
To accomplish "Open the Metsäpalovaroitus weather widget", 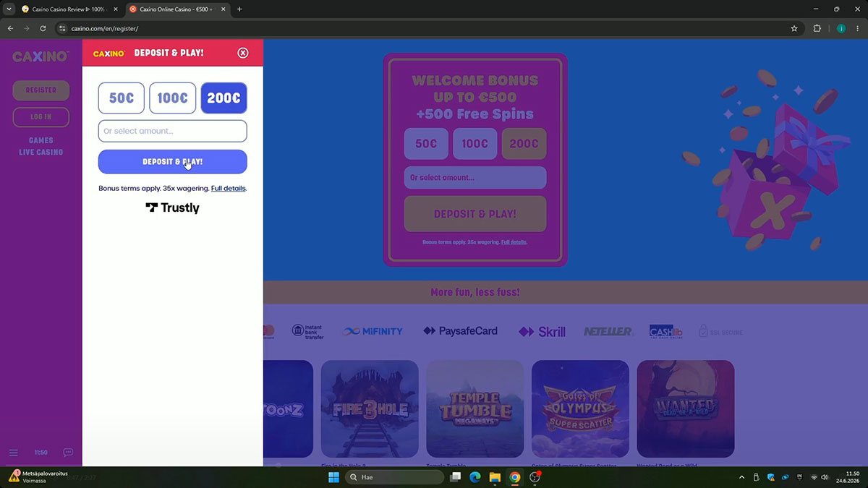I will tap(40, 476).
